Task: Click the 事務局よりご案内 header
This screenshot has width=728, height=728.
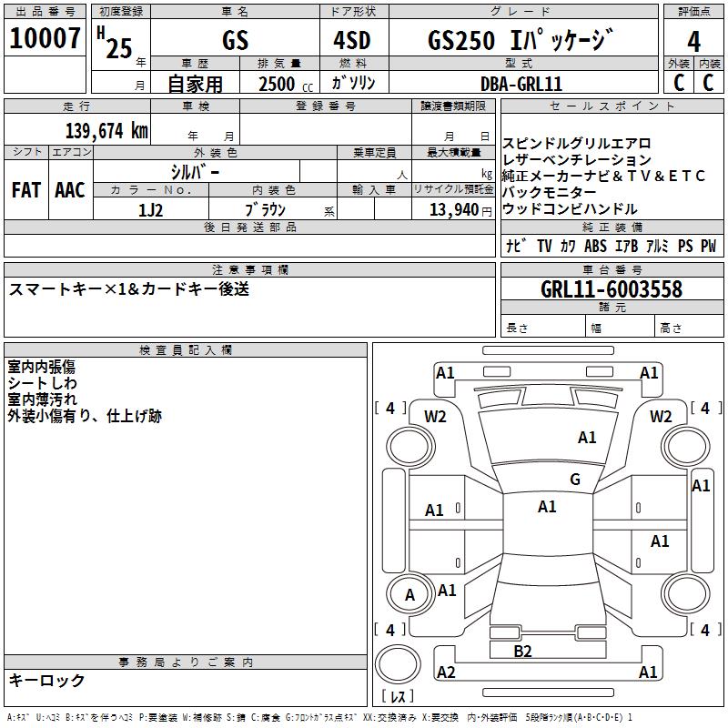Action: click(186, 662)
